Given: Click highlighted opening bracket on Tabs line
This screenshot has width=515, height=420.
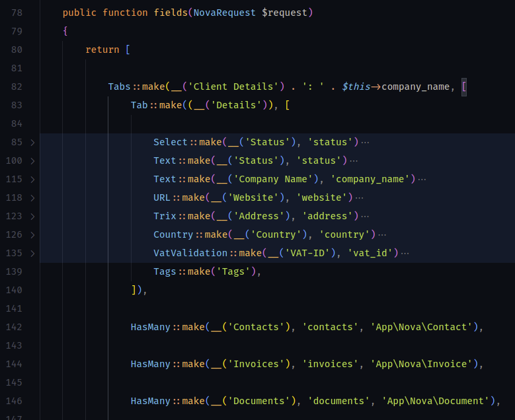Looking at the screenshot, I should click(463, 87).
